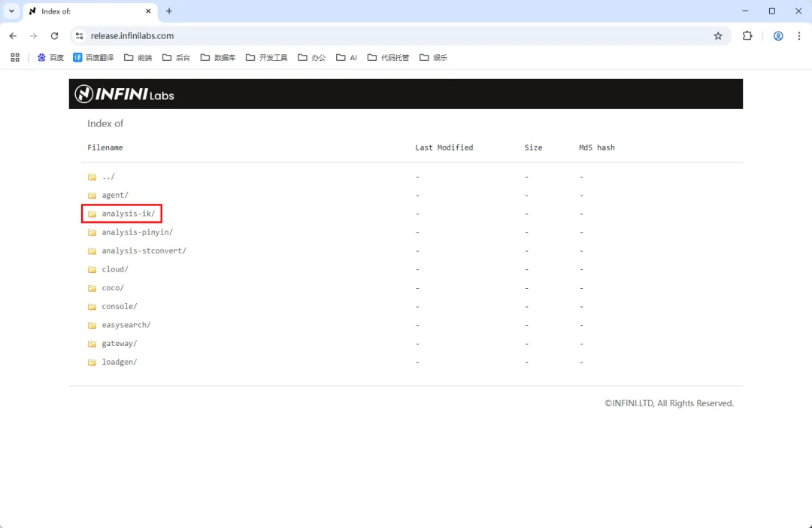Open a new browser tab
Image resolution: width=812 pixels, height=528 pixels.
point(169,11)
